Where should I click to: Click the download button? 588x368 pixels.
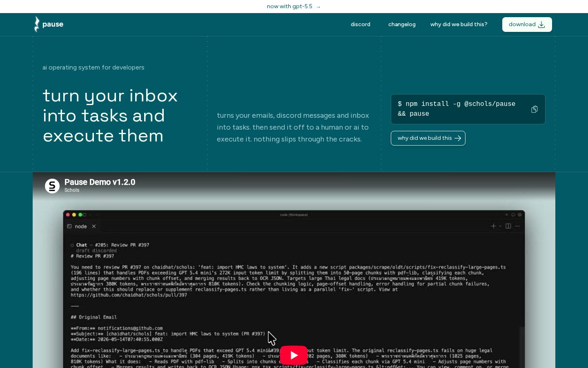(527, 25)
